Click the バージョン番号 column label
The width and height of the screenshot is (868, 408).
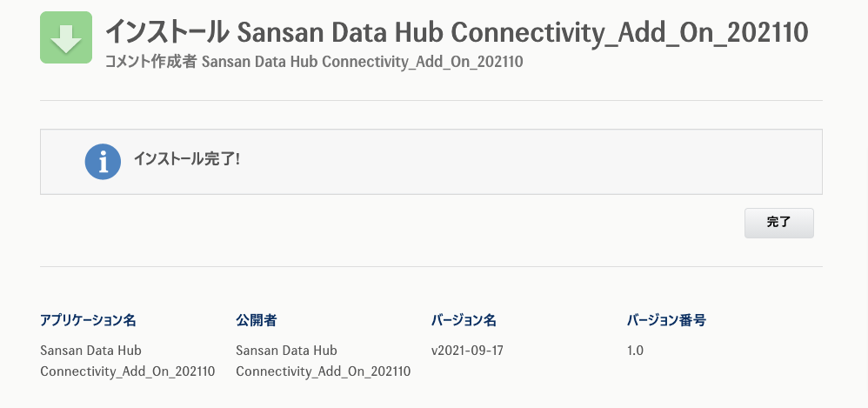[x=666, y=320]
